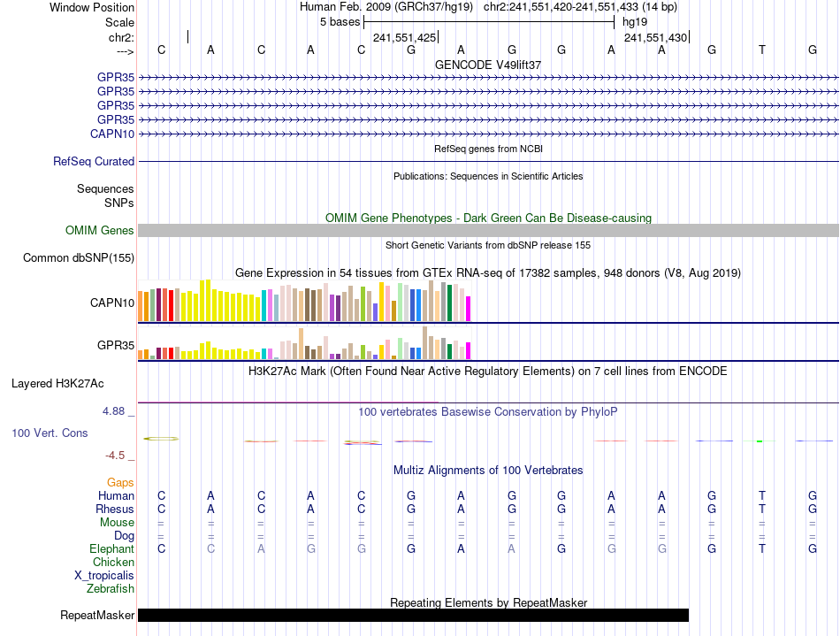Click the 241,551,430 position marker
The width and height of the screenshot is (840, 636).
click(655, 37)
